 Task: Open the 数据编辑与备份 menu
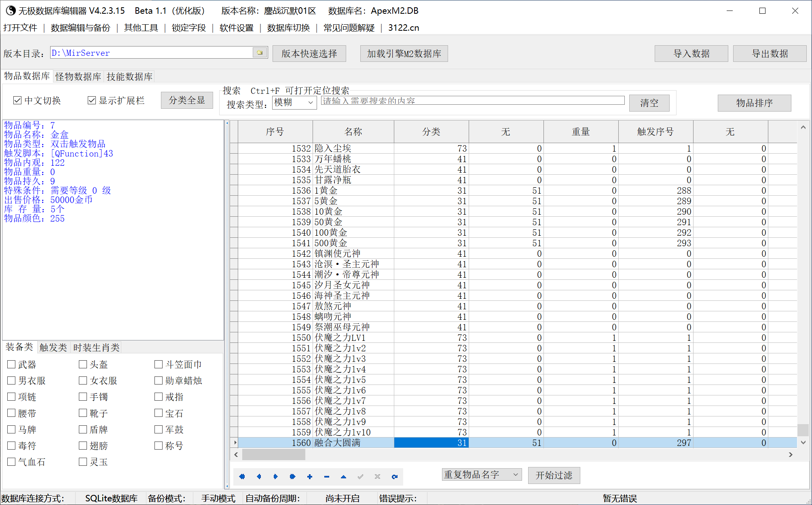tap(80, 28)
